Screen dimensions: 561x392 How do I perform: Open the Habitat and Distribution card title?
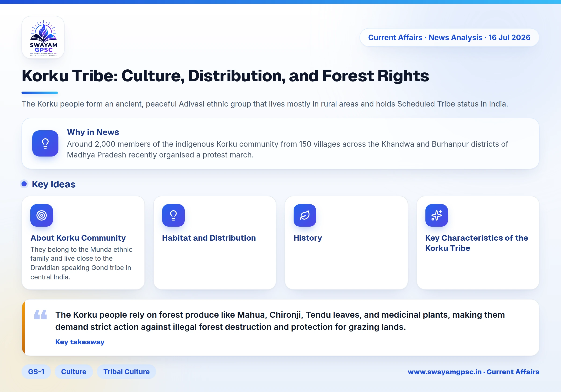[x=209, y=238]
